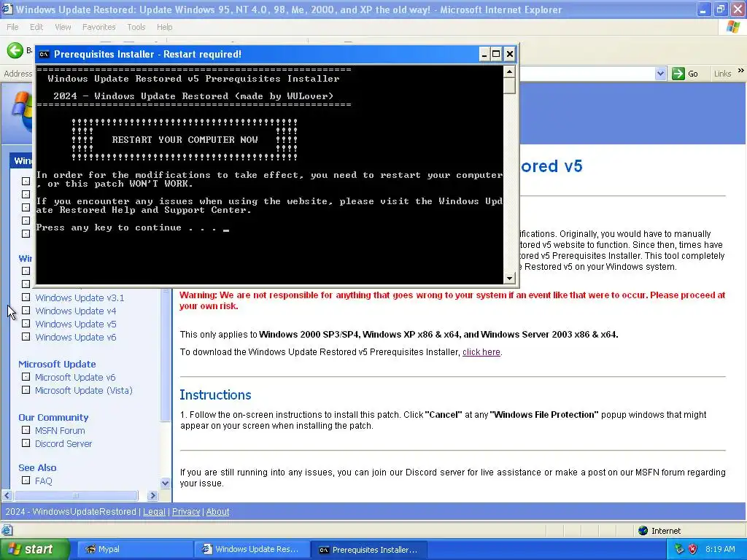Click the green Go arrow button
Viewport: 747px width, 560px height.
pos(678,74)
